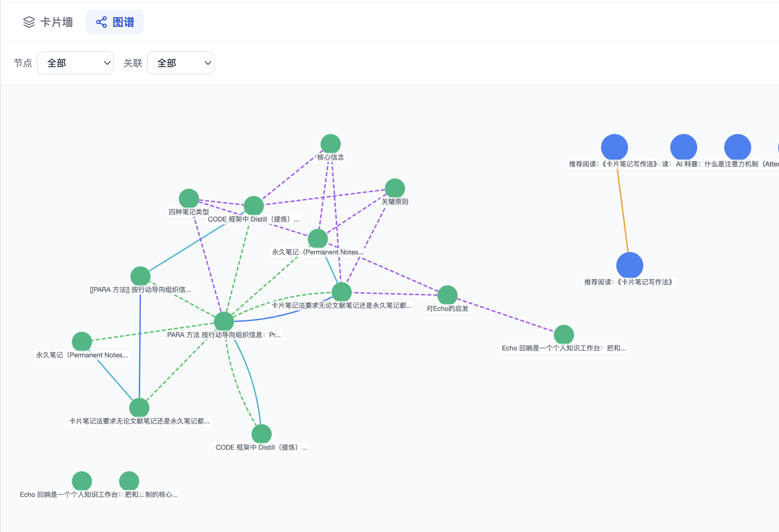The image size is (779, 532).
Task: Select blue node 推荐阅读：《卡片笔记写作法》 below orange line
Action: coord(630,265)
